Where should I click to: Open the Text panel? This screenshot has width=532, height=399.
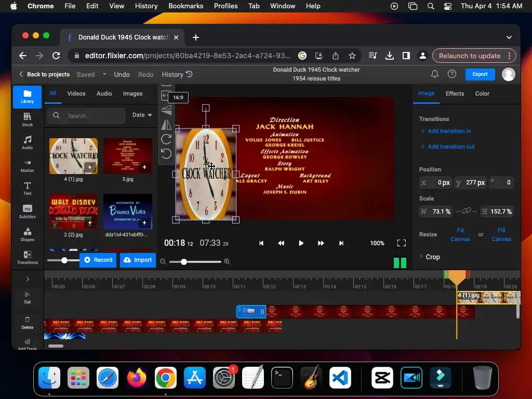click(x=27, y=189)
